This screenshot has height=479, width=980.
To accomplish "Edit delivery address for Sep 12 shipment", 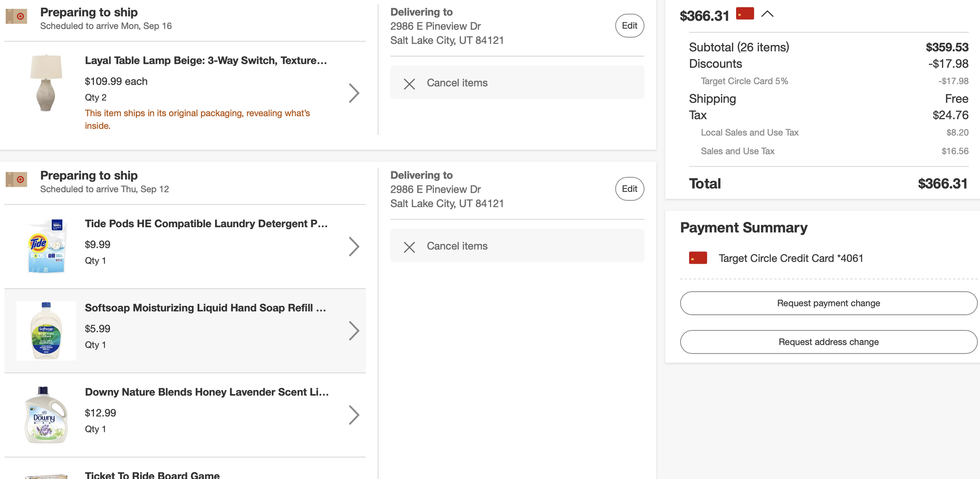I will pyautogui.click(x=629, y=189).
